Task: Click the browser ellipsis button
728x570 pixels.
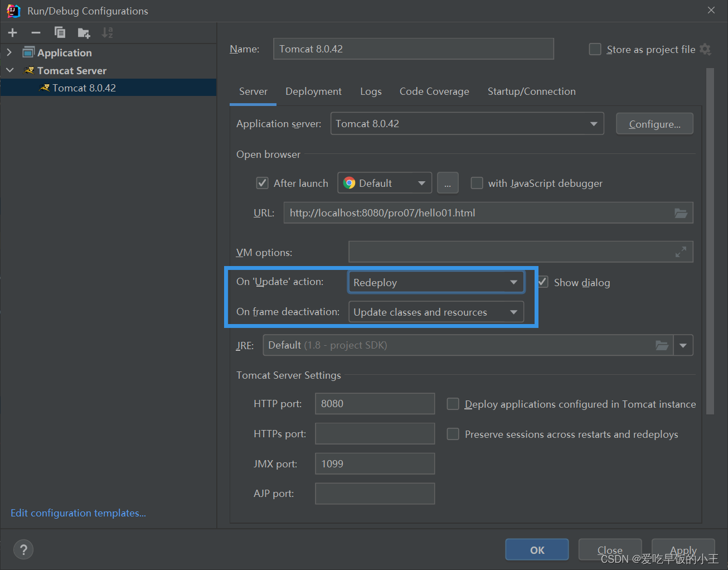Action: click(x=448, y=183)
